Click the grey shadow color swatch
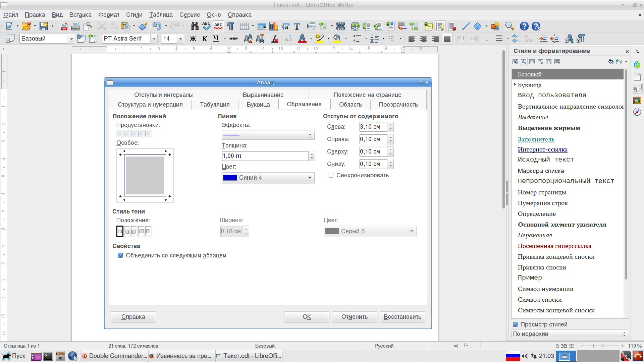The width and height of the screenshot is (644, 362). point(332,231)
